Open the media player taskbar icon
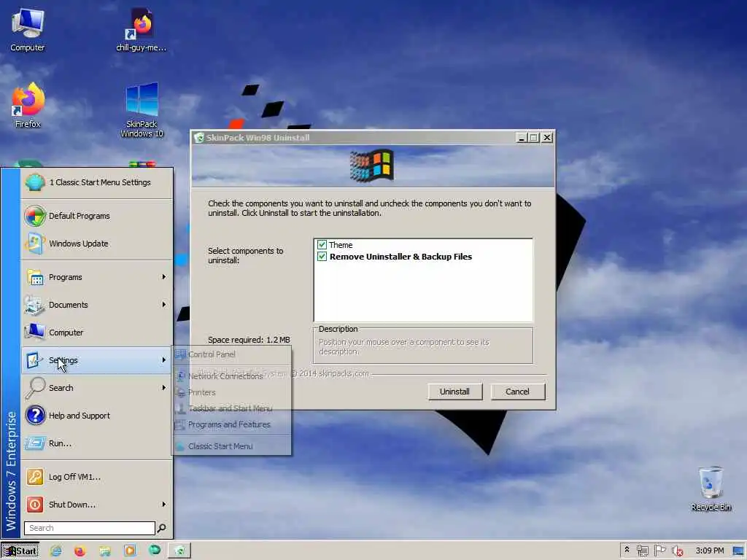The image size is (747, 560). click(x=130, y=551)
